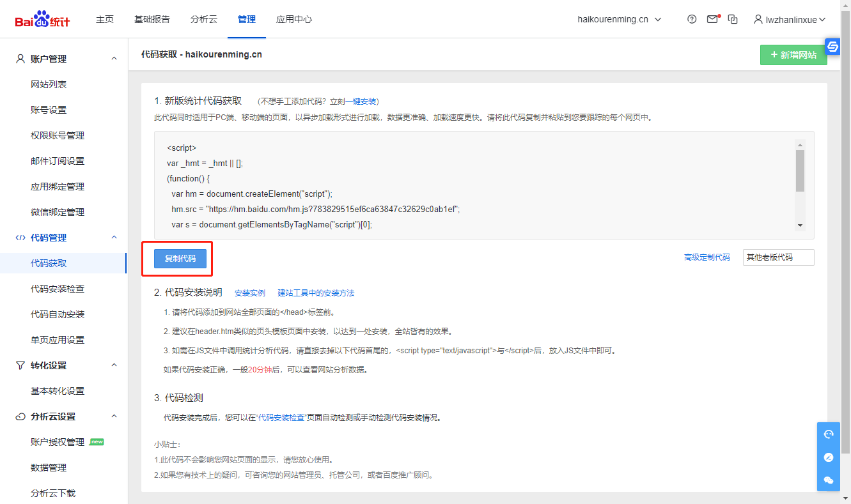Viewport: 851px width, 504px height.
Task: Open 代码安装检查 in the sidebar
Action: pos(58,289)
